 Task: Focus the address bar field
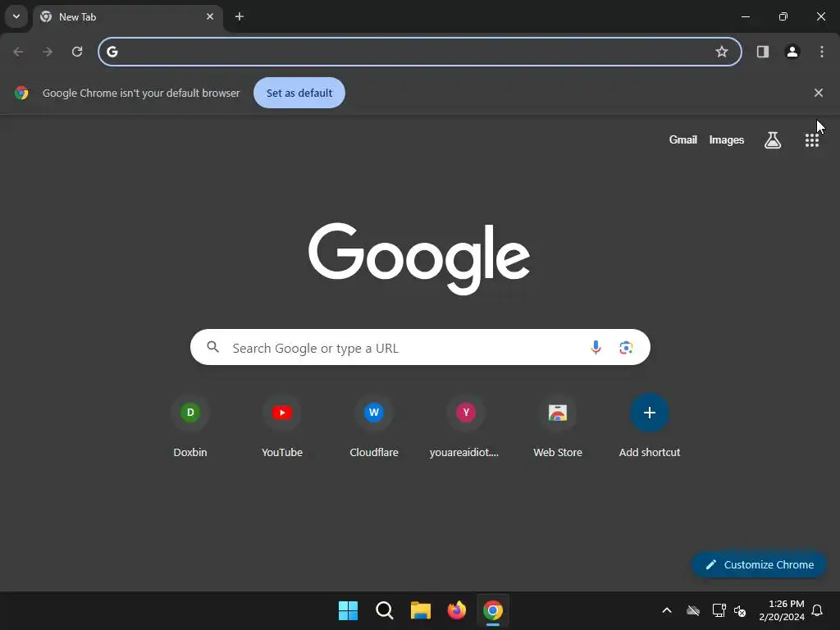419,52
